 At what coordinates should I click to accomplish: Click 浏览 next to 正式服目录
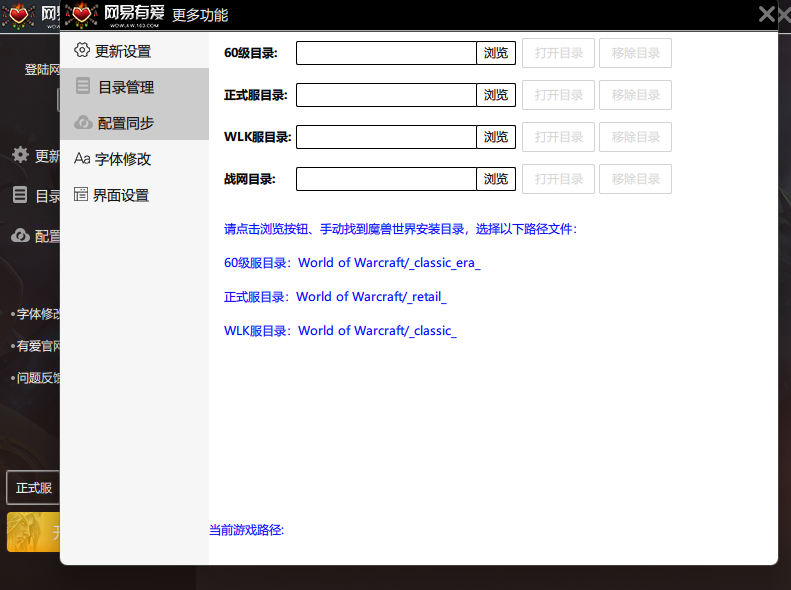click(x=496, y=95)
